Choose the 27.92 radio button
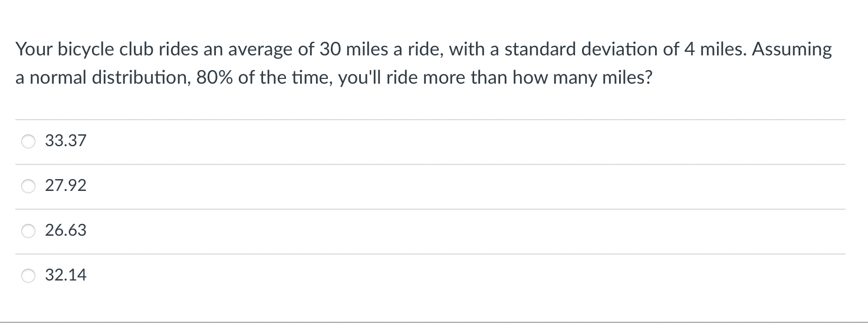The height and width of the screenshot is (330, 868). 29,186
